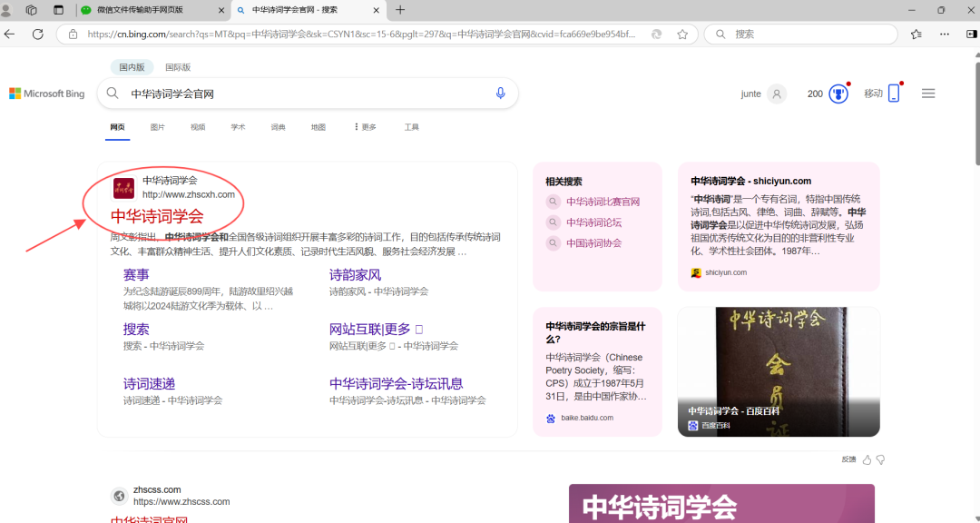The image size is (980, 523).
Task: Switch to 国内版 search version
Action: click(132, 67)
